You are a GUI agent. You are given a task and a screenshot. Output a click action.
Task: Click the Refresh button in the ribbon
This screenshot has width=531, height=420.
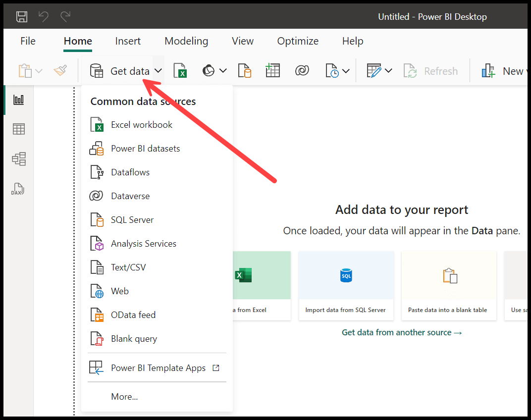tap(430, 71)
